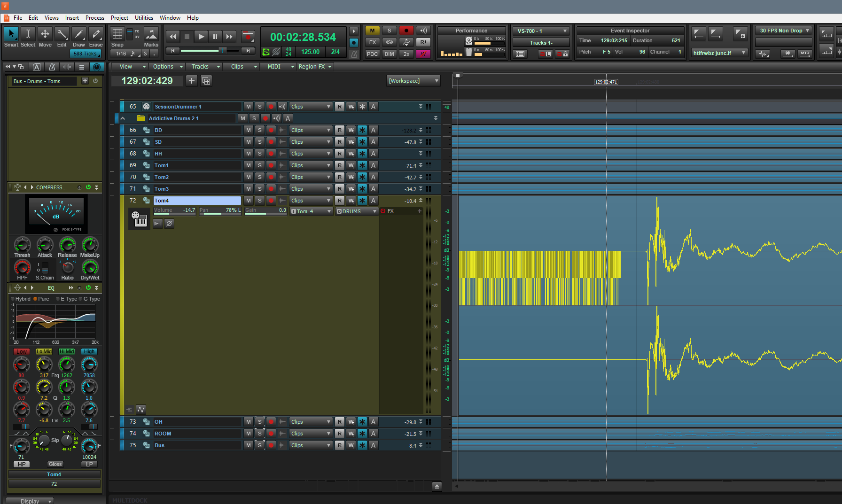Open the Tom1 Clips dropdown
This screenshot has height=504, width=842.
point(311,165)
